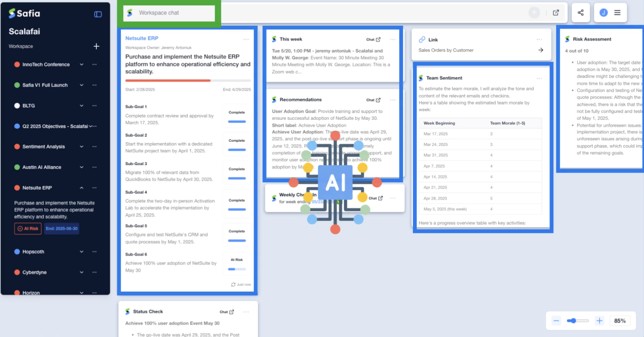The height and width of the screenshot is (337, 644).
Task: Expand Safia V1 Full Launch workspace
Action: click(81, 85)
